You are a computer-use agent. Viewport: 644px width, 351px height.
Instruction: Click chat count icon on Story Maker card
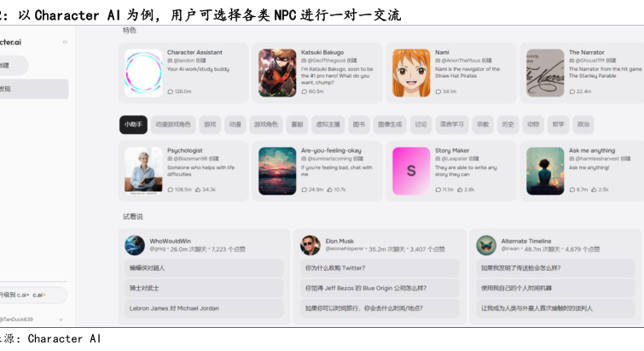[438, 190]
